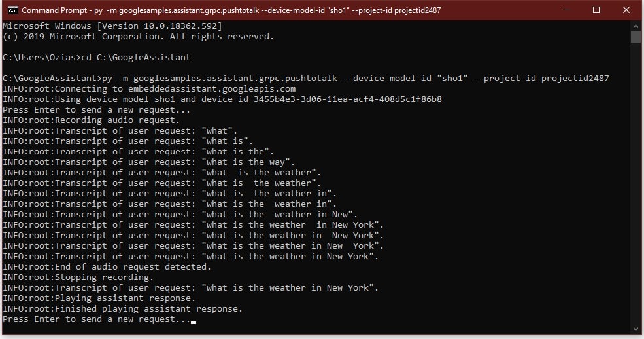
Task: Click the 'Playing assistant response' log line
Action: click(x=99, y=298)
